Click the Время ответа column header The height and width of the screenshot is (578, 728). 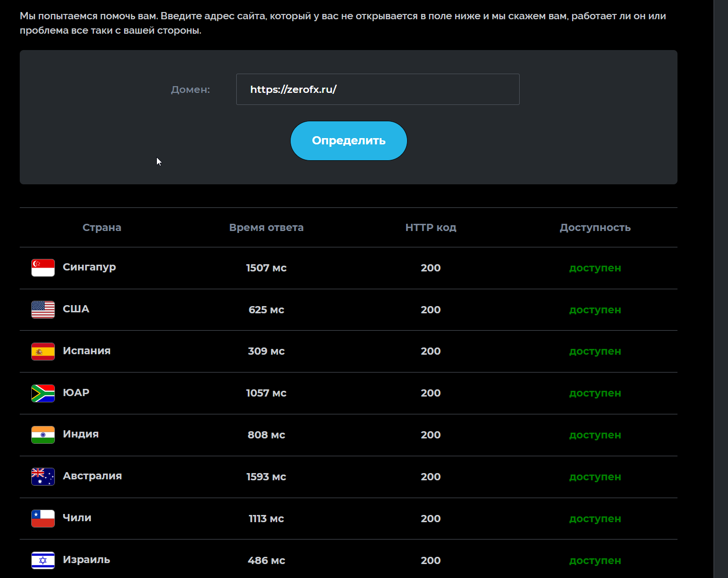[267, 228]
